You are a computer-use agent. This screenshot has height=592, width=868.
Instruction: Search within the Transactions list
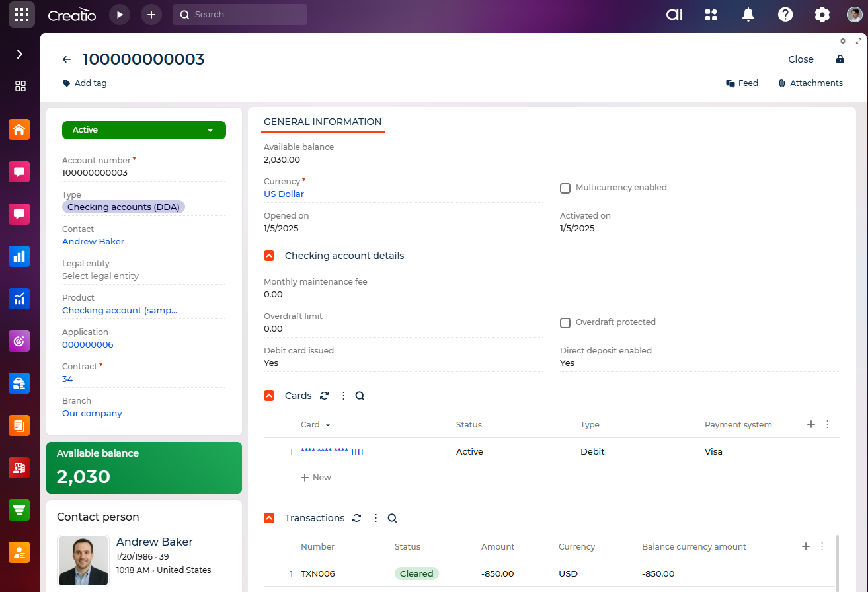tap(392, 518)
